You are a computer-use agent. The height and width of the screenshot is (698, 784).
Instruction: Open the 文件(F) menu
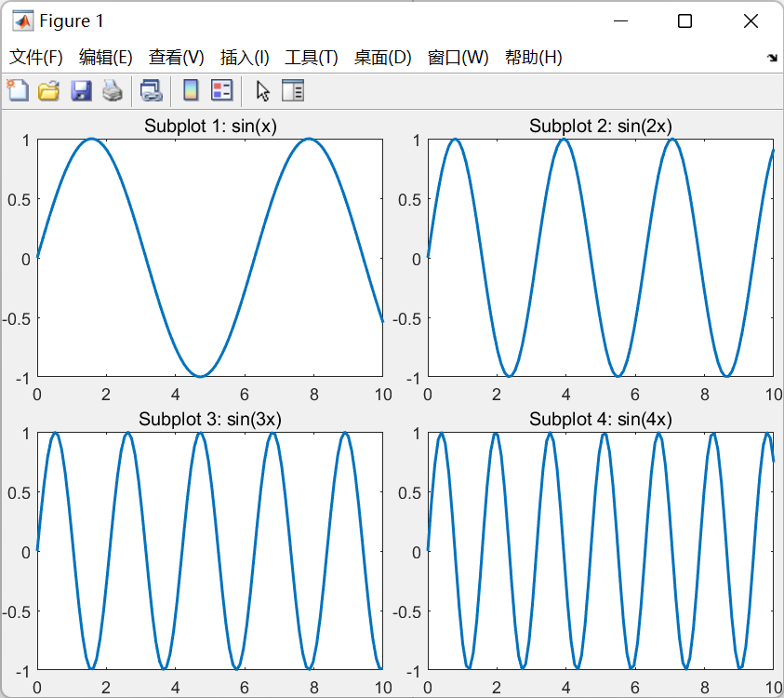[x=36, y=57]
